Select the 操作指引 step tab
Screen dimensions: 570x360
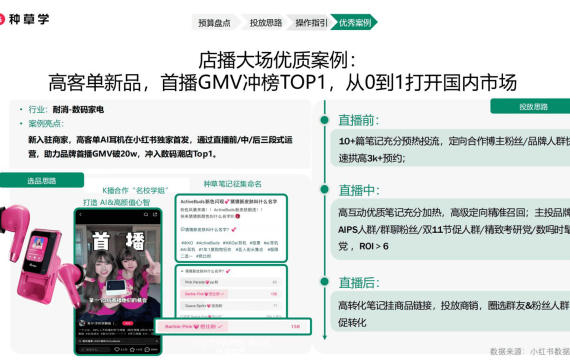coord(311,23)
